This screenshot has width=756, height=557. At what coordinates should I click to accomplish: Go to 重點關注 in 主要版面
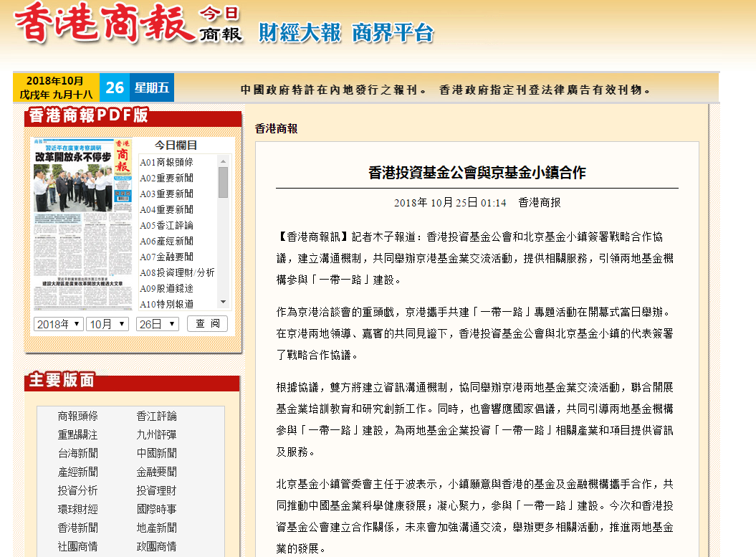click(77, 435)
